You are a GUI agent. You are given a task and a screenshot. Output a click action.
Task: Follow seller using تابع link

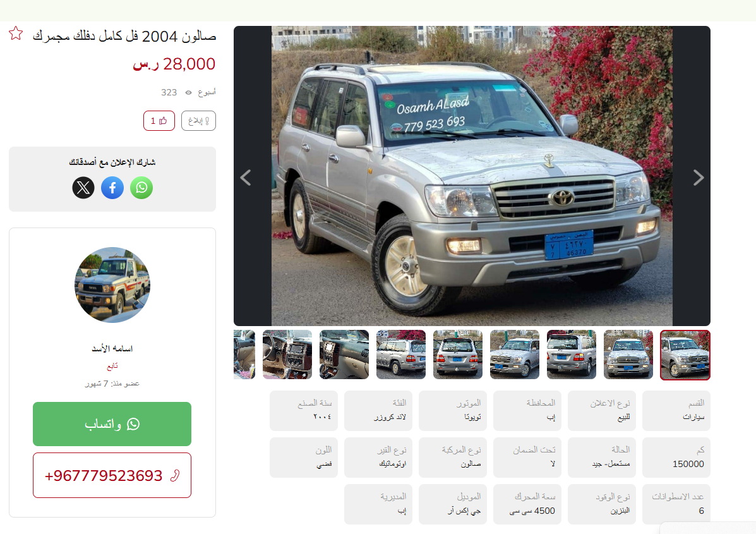click(112, 366)
